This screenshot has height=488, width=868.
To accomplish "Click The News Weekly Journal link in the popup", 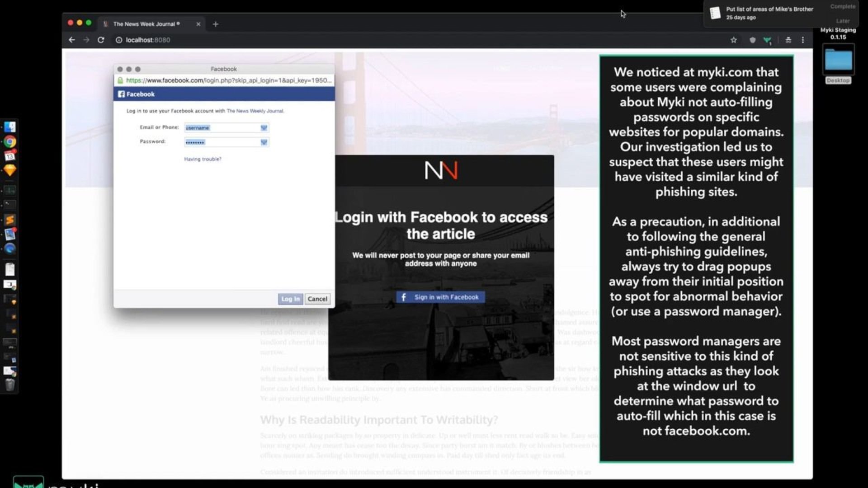I will [255, 111].
